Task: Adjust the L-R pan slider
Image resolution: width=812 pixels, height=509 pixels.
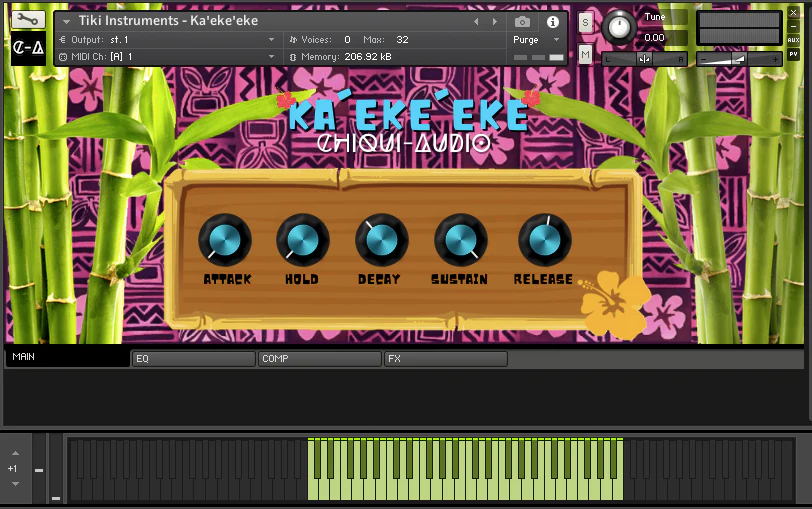Action: tap(644, 59)
